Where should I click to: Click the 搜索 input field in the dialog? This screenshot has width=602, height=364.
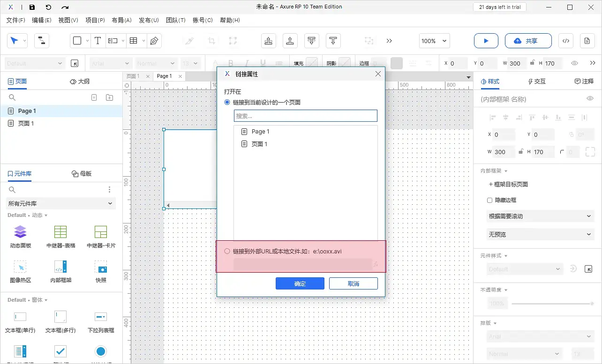coord(305,116)
